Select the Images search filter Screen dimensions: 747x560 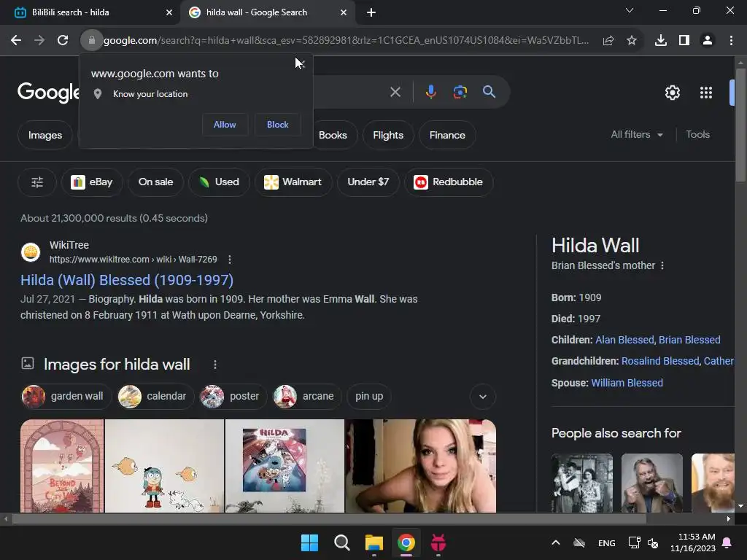click(44, 135)
